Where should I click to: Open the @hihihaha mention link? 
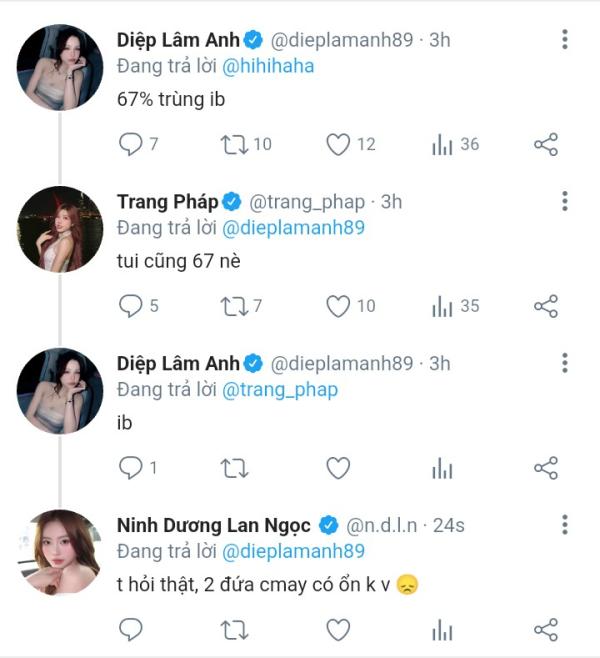(268, 66)
